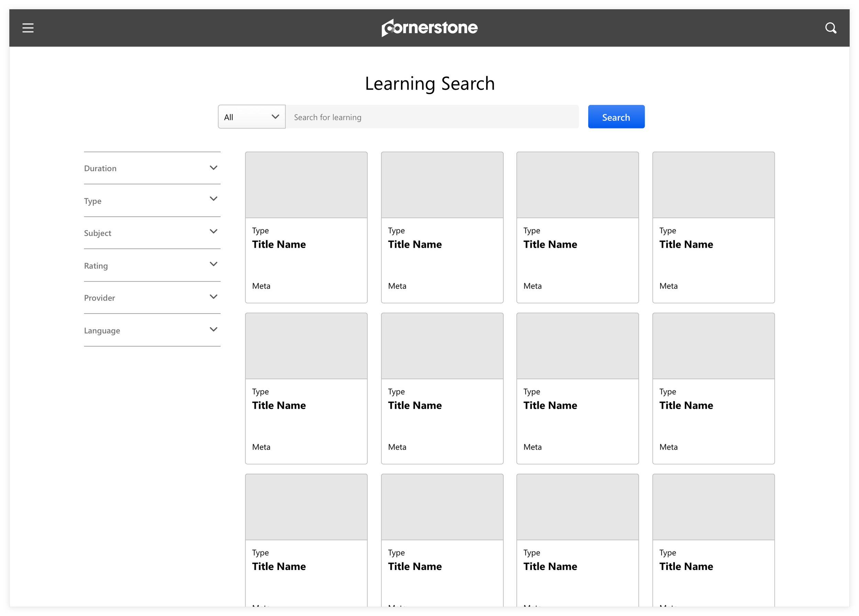
Task: Open first card thumbnail in second row
Action: (306, 346)
